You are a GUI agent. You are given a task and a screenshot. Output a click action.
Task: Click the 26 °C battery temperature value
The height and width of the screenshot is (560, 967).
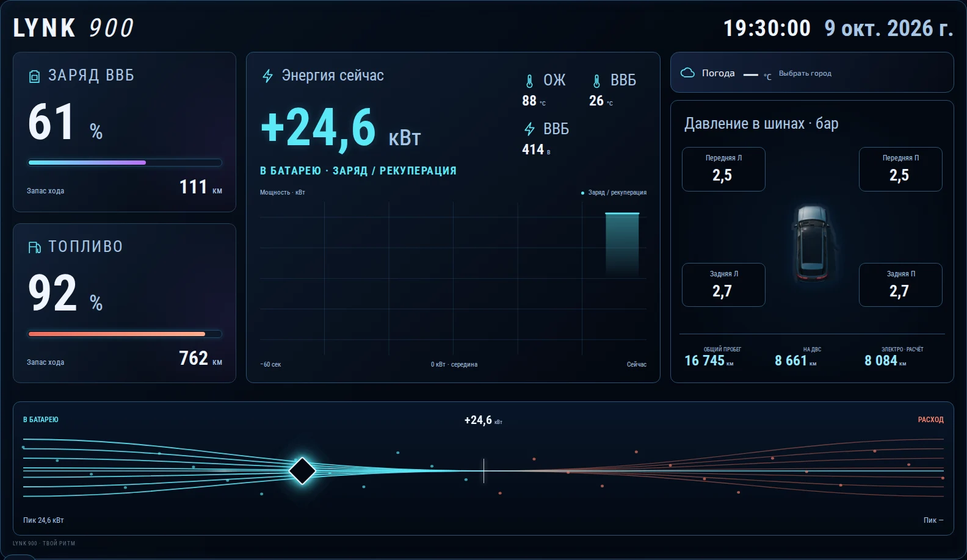tap(601, 101)
